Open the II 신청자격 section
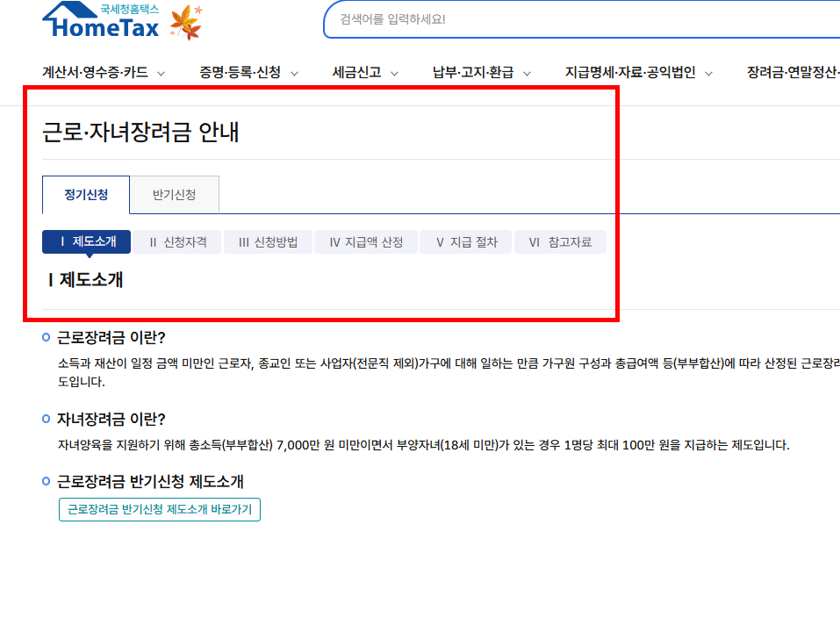This screenshot has width=840, height=618. [176, 241]
